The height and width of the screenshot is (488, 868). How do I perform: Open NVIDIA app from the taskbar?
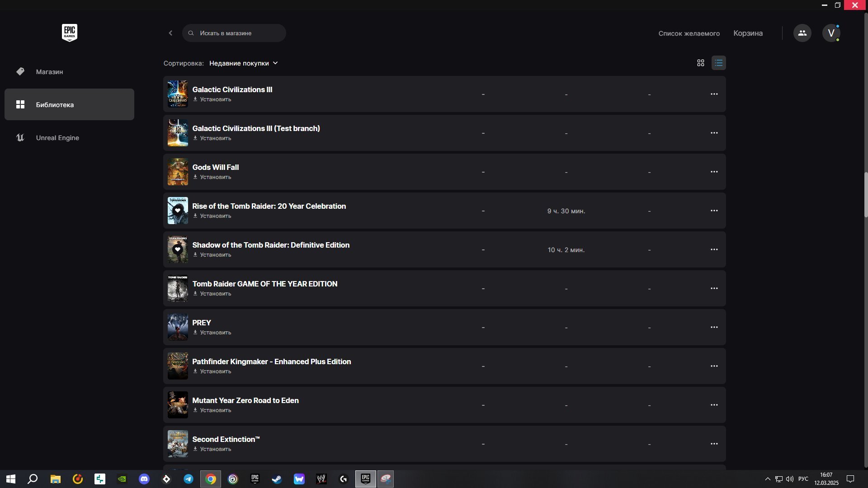(122, 479)
